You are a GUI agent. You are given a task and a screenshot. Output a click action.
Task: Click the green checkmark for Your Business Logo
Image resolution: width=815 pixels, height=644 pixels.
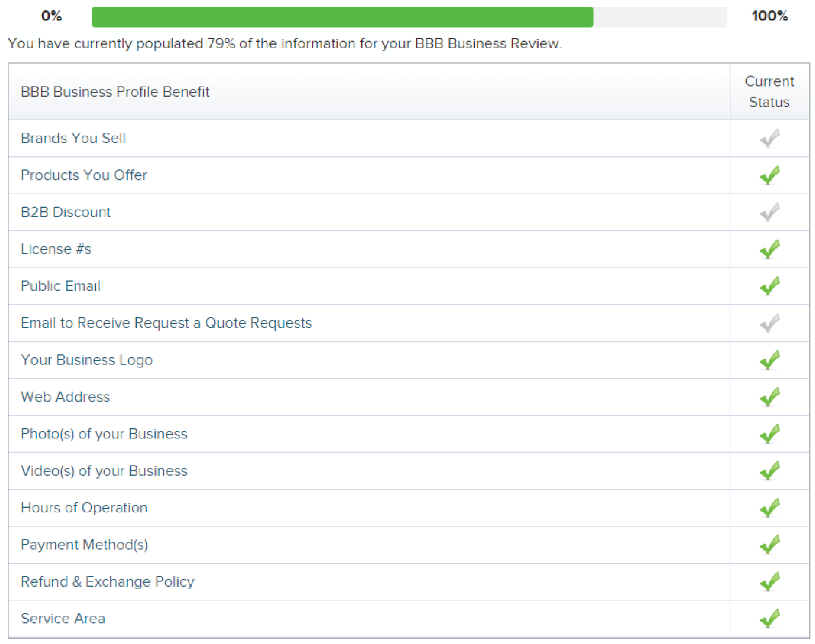pyautogui.click(x=770, y=360)
